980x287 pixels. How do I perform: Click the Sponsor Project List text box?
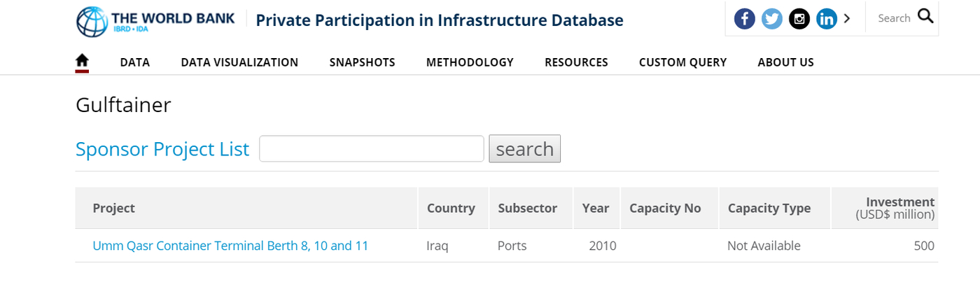pyautogui.click(x=372, y=148)
